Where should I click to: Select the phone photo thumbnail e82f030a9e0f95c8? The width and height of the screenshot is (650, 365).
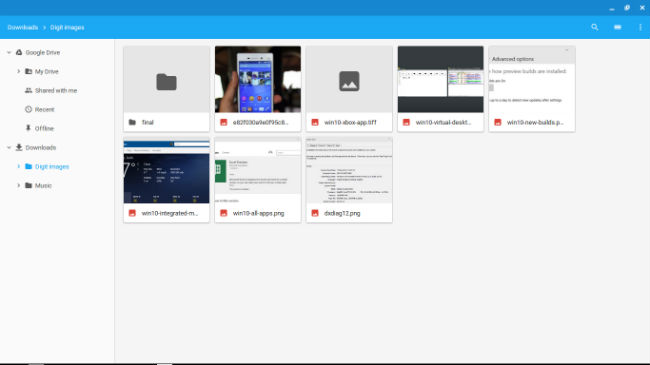pyautogui.click(x=258, y=79)
